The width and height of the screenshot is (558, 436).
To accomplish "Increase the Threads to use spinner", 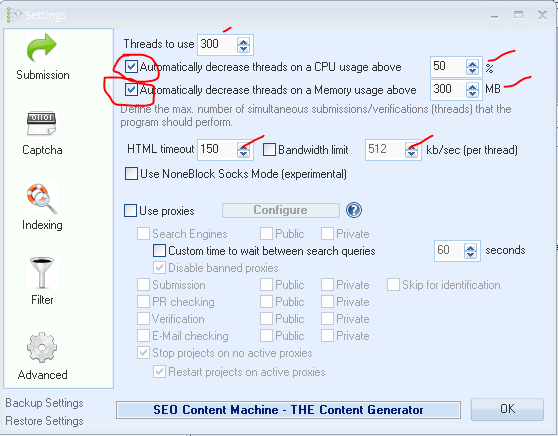I will (x=244, y=41).
